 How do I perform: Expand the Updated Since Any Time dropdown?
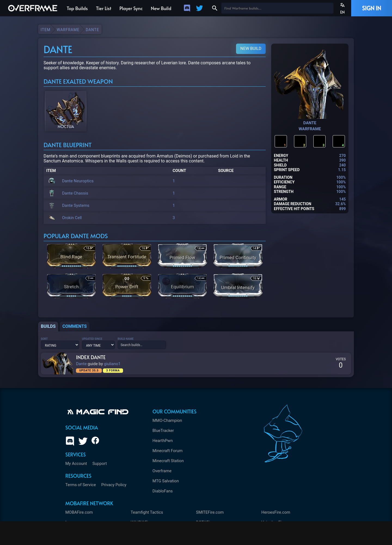coord(98,345)
